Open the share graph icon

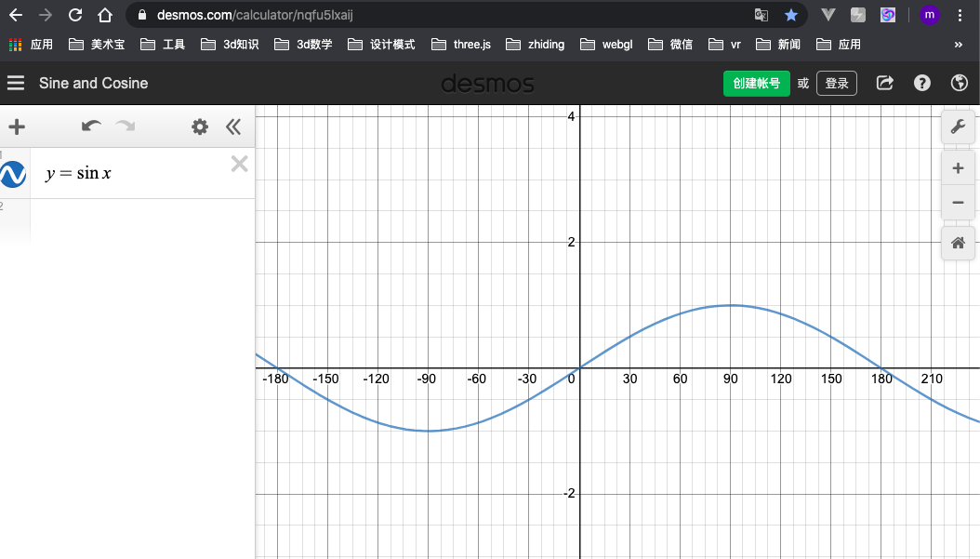884,83
